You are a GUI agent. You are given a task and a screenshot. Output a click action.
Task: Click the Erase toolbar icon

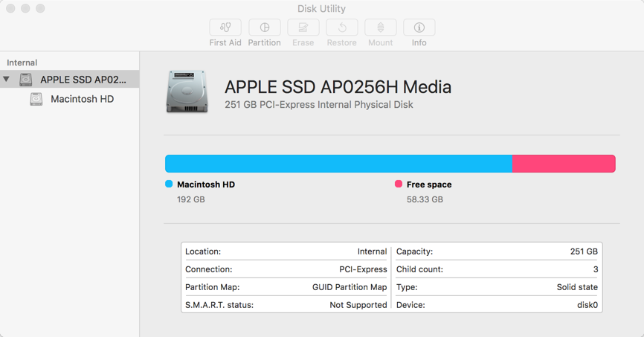click(x=303, y=28)
